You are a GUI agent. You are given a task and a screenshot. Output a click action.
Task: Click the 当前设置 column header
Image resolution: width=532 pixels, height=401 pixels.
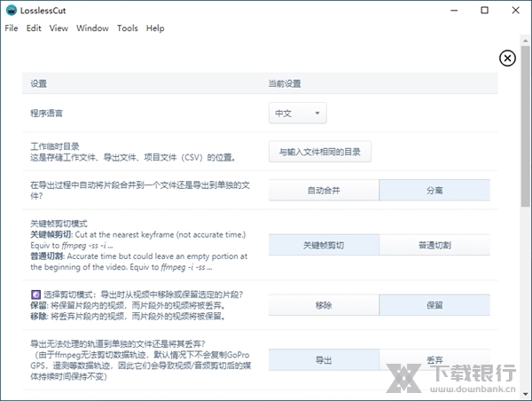tap(285, 83)
